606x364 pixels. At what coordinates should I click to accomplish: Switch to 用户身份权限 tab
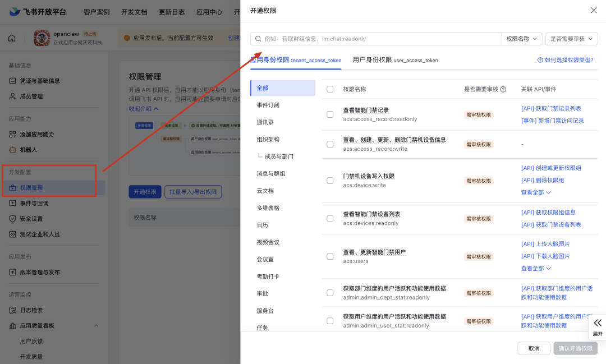tap(395, 60)
